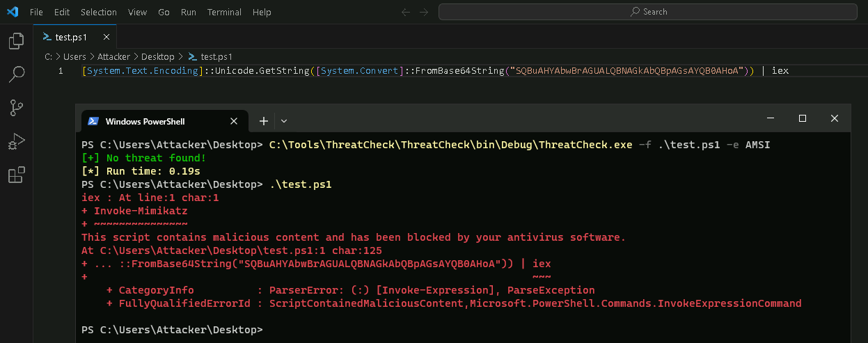This screenshot has width=868, height=343.
Task: Expand the terminal profile dropdown chevron
Action: 284,121
